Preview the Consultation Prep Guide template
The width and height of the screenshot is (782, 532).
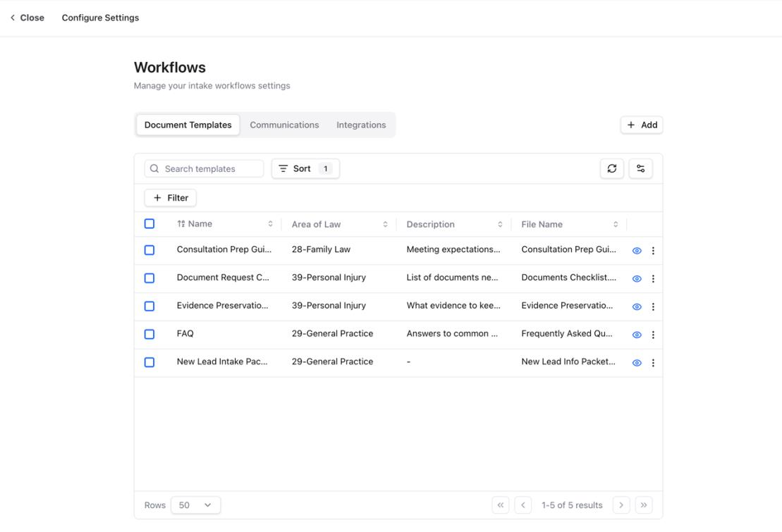click(637, 251)
